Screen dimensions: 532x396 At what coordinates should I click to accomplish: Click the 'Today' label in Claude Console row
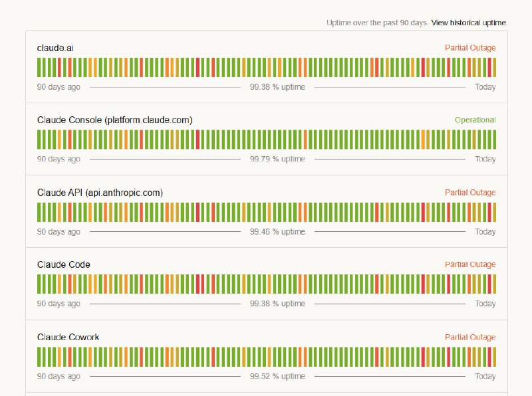485,159
